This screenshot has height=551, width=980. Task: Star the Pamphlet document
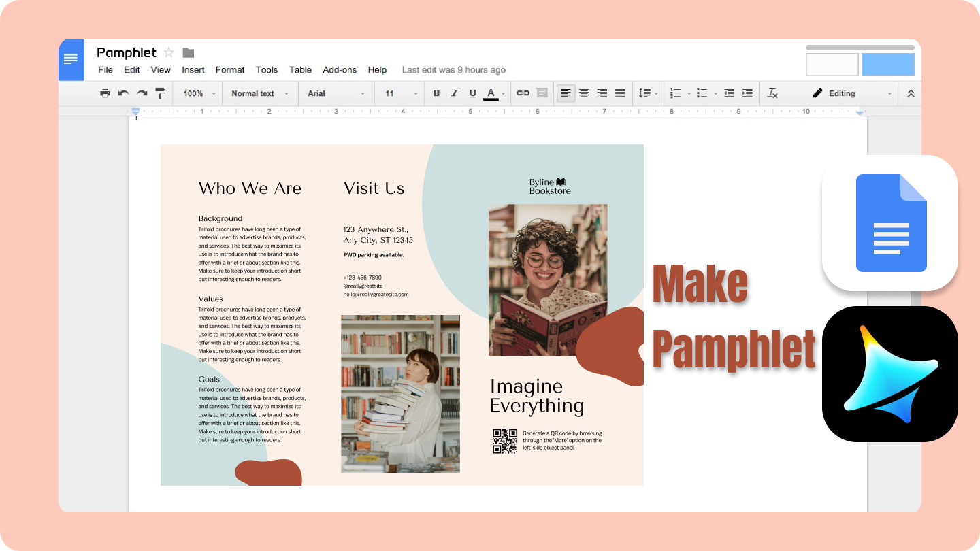tap(168, 52)
